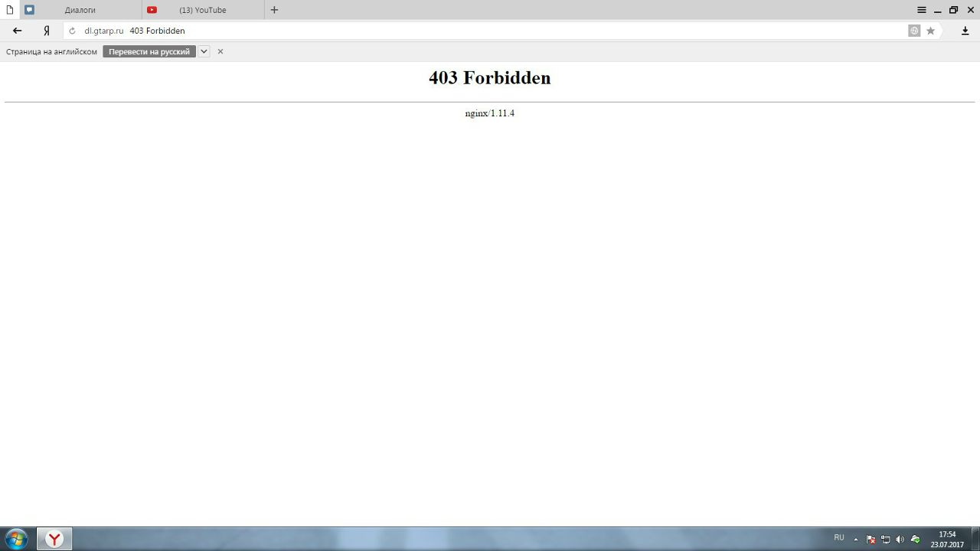The image size is (980, 551).
Task: Expand translation options dropdown arrow
Action: click(204, 51)
